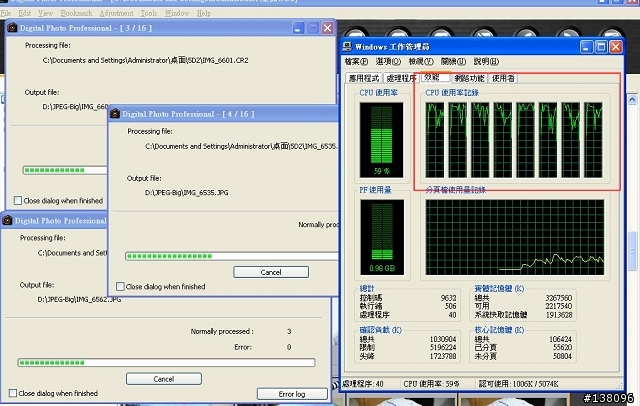
Task: Click the scroll-up arrow of the DPP main window
Action: click(x=632, y=99)
